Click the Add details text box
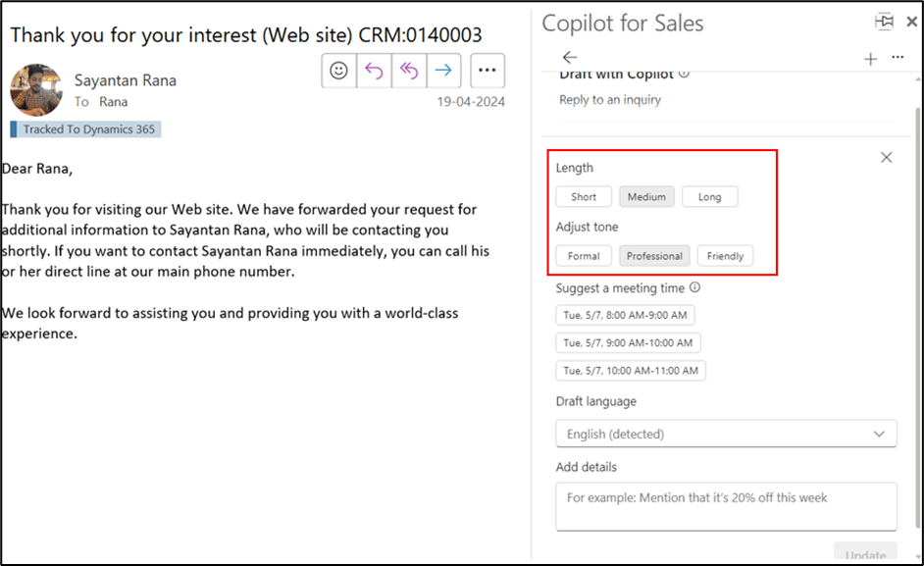924x566 pixels. 726,506
